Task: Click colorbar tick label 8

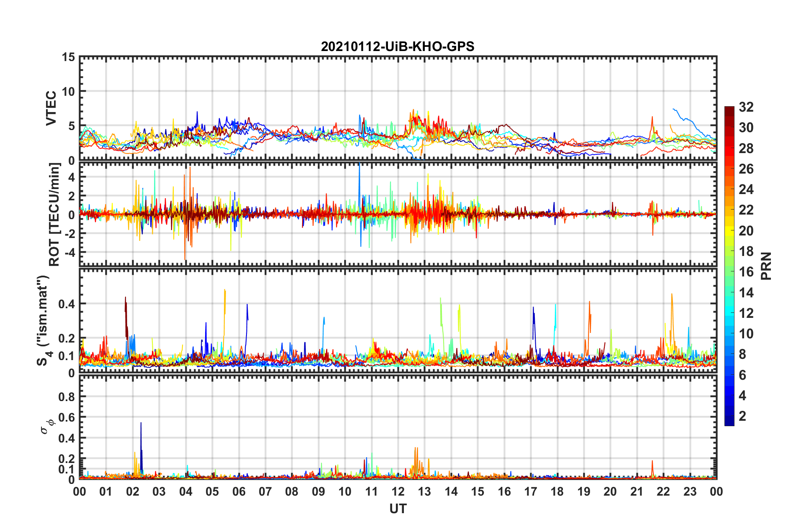Action: click(742, 354)
